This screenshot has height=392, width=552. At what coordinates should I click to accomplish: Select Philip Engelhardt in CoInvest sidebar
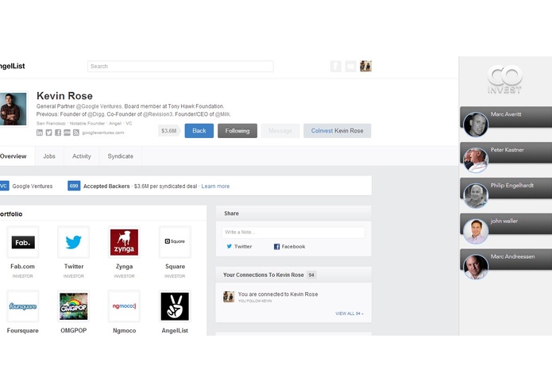[x=506, y=188]
